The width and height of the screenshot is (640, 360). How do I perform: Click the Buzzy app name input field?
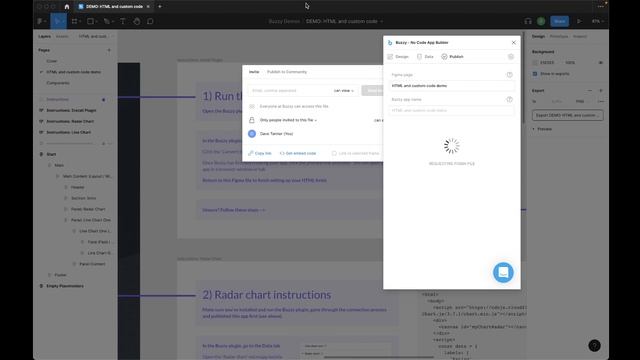click(x=451, y=111)
